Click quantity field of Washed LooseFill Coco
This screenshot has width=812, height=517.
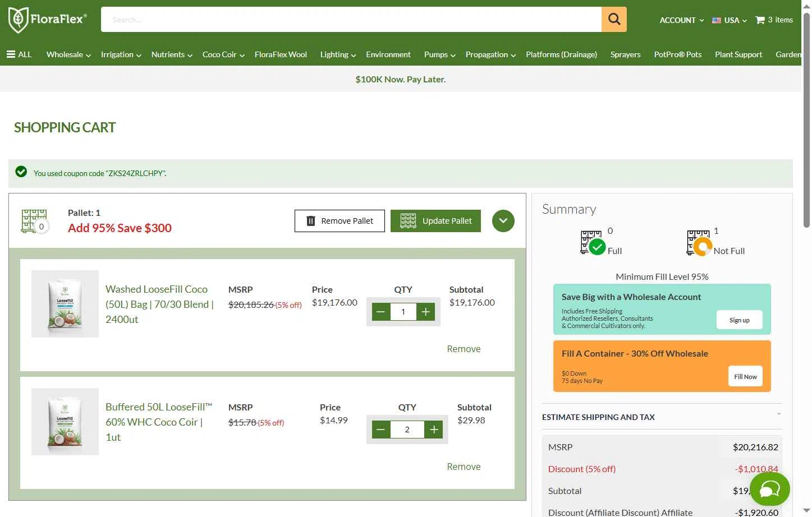pos(403,312)
